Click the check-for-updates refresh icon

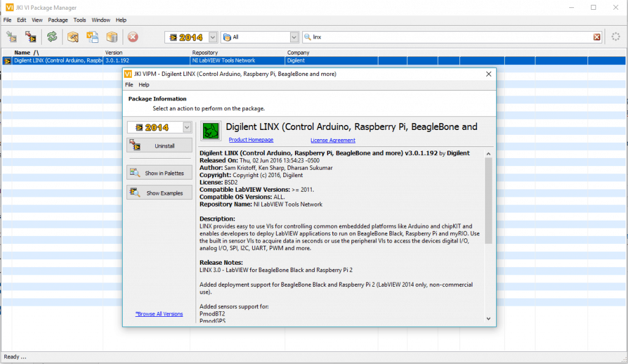[x=52, y=37]
